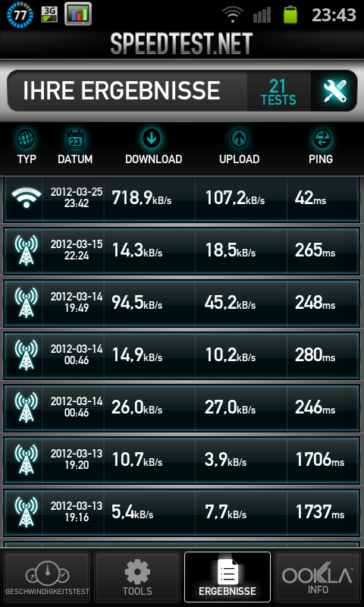The width and height of the screenshot is (364, 607).
Task: Sort by Ping icon
Action: pos(321,139)
